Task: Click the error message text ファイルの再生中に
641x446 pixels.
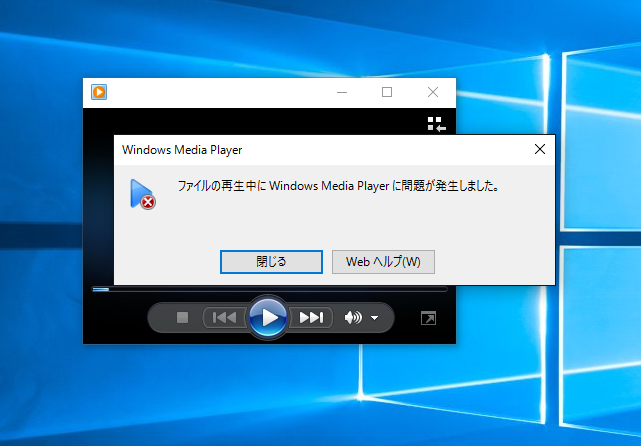Action: click(222, 186)
